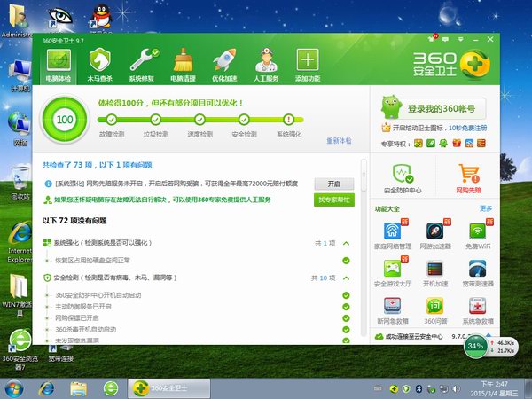The width and height of the screenshot is (532, 399).
Task: Open 360 browser from the taskbar
Action: coord(111,389)
